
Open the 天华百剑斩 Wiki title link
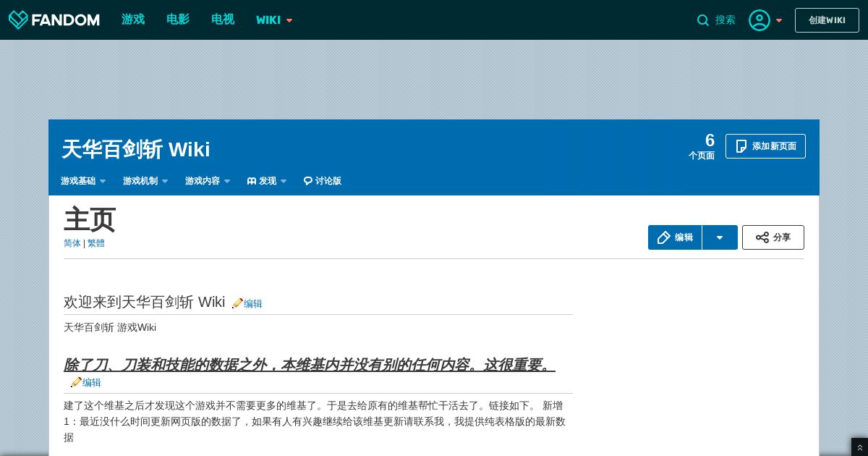(x=136, y=149)
